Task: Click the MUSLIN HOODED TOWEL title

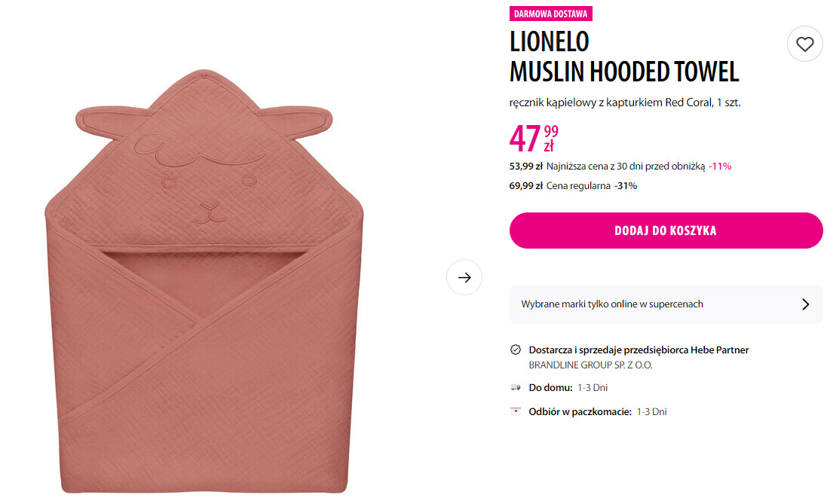Action: pos(624,72)
